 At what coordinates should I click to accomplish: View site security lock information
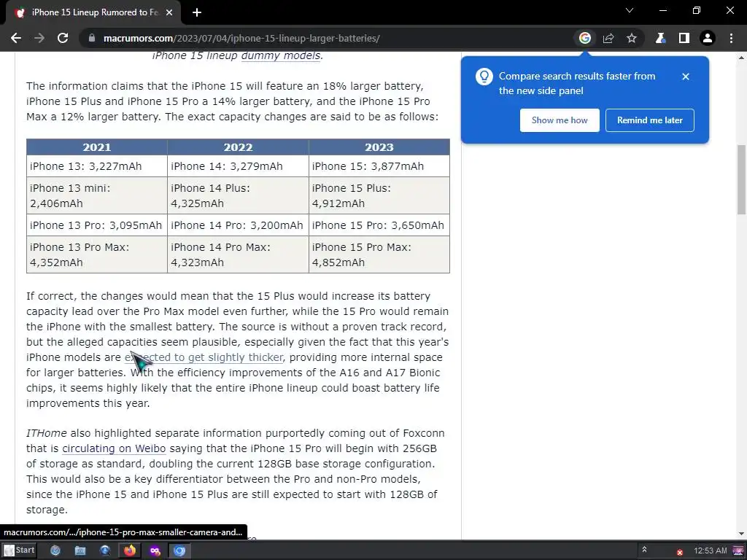(x=92, y=38)
